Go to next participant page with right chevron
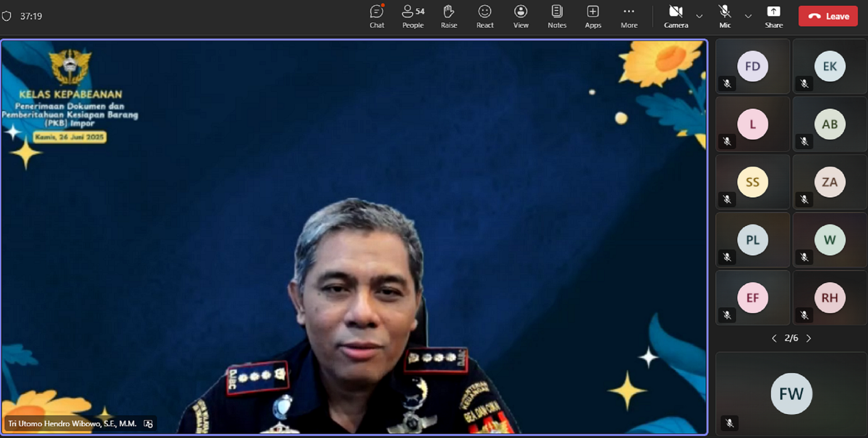The width and height of the screenshot is (868, 438). coord(809,338)
